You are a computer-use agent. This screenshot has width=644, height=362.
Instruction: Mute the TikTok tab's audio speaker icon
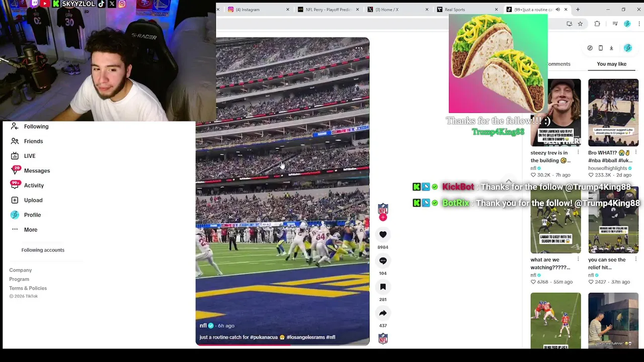(557, 10)
